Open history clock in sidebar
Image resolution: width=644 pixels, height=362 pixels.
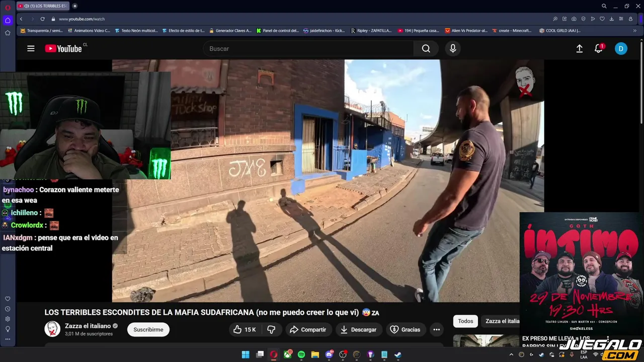[x=8, y=309]
